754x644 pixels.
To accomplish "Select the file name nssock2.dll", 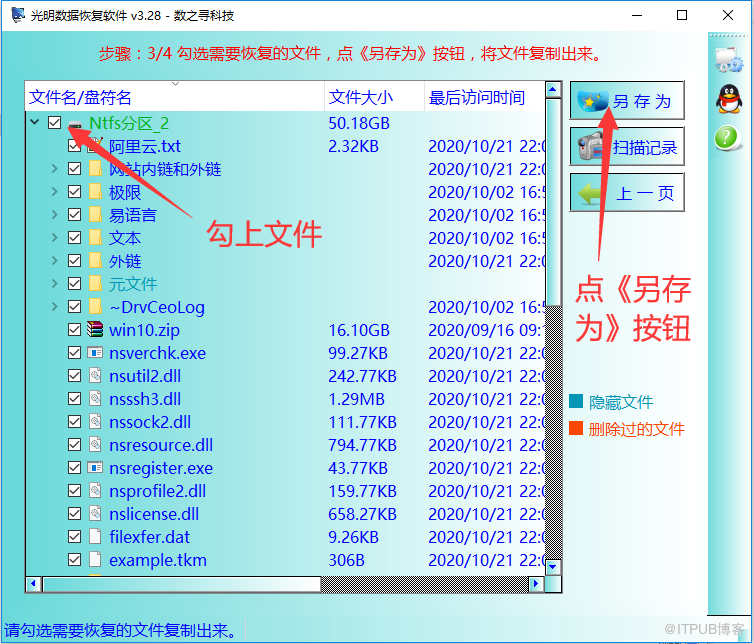I will (150, 422).
